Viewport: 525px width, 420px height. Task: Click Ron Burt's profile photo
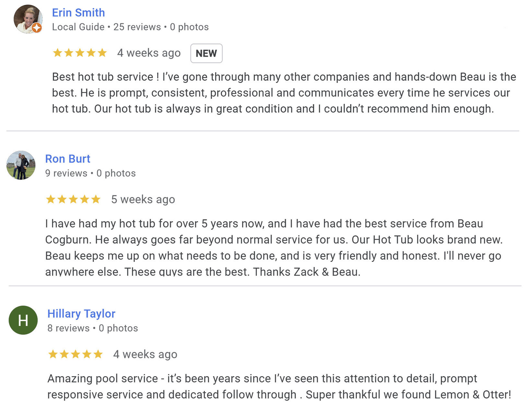[21, 165]
